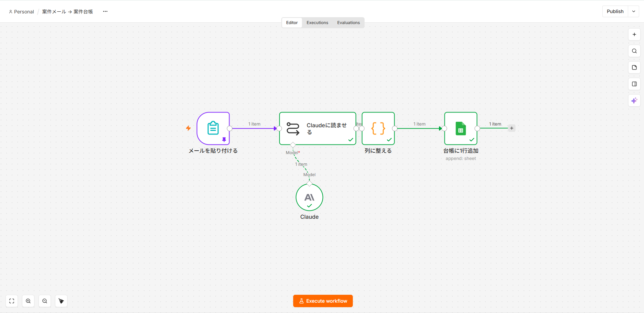Click the 列に整える node label

pyautogui.click(x=378, y=151)
